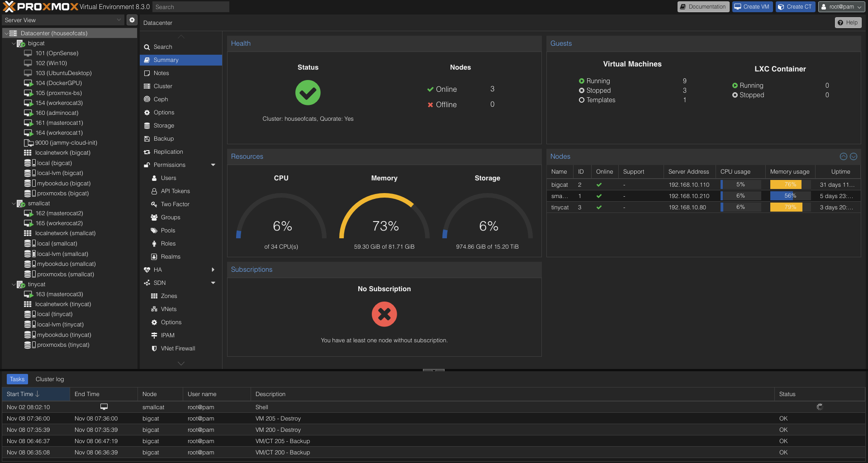Collapse the bigcat node in the tree
Screen dimensions: 868x463
click(x=14, y=43)
